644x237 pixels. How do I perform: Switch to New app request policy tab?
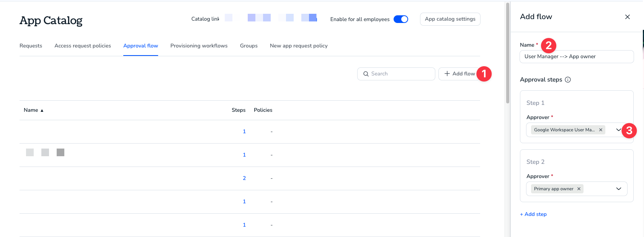pos(299,46)
